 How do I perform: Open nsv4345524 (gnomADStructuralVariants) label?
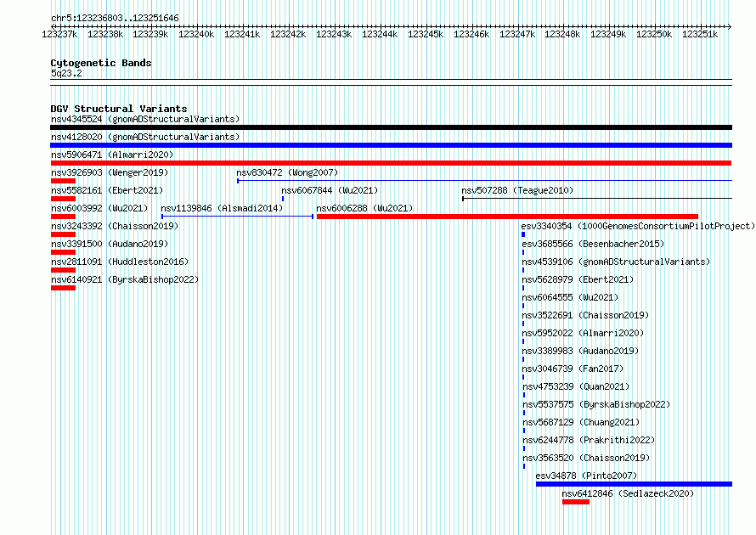pyautogui.click(x=145, y=119)
